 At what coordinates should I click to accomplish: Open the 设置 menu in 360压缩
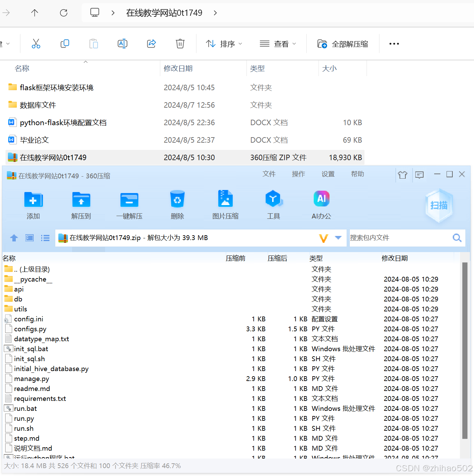[328, 174]
